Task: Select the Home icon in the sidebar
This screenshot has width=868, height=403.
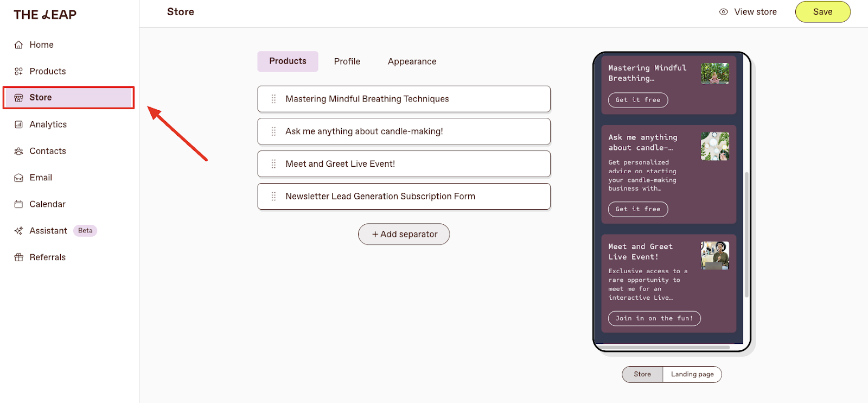Action: (19, 45)
